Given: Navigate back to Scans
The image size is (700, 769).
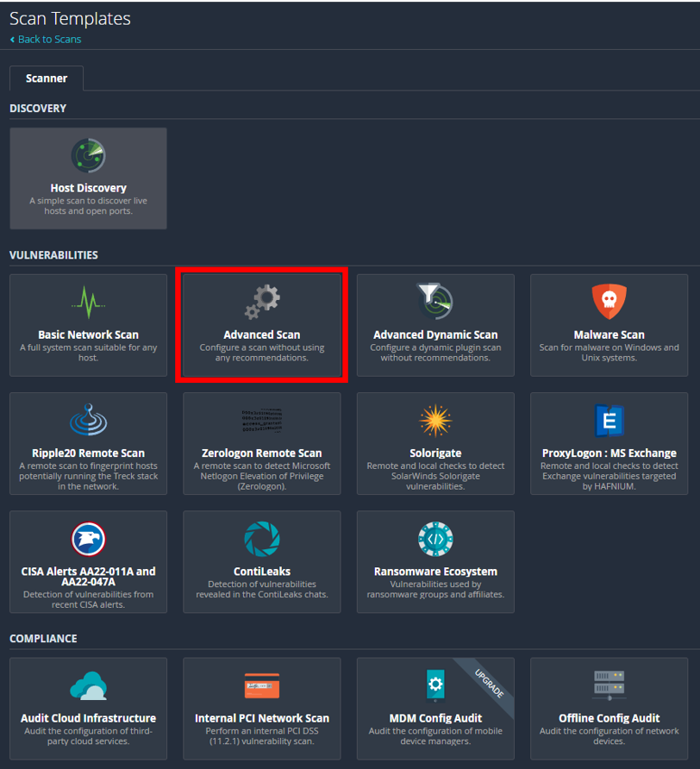Looking at the screenshot, I should point(45,39).
